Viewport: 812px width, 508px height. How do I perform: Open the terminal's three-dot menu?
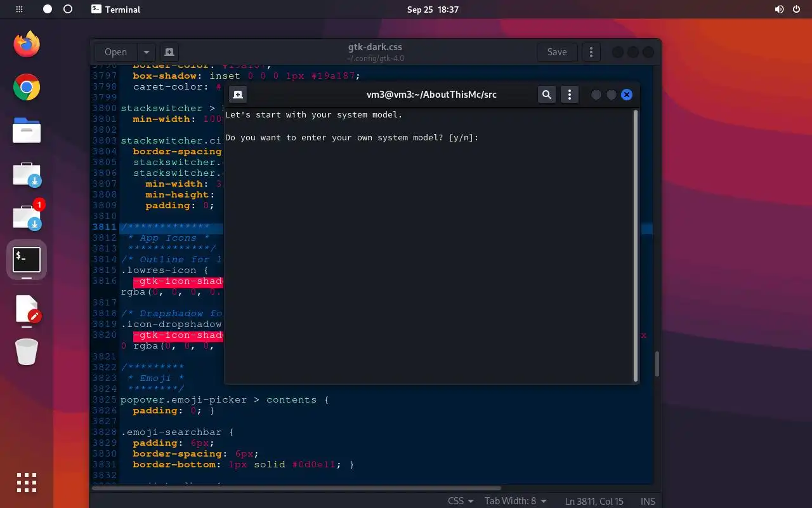(570, 95)
